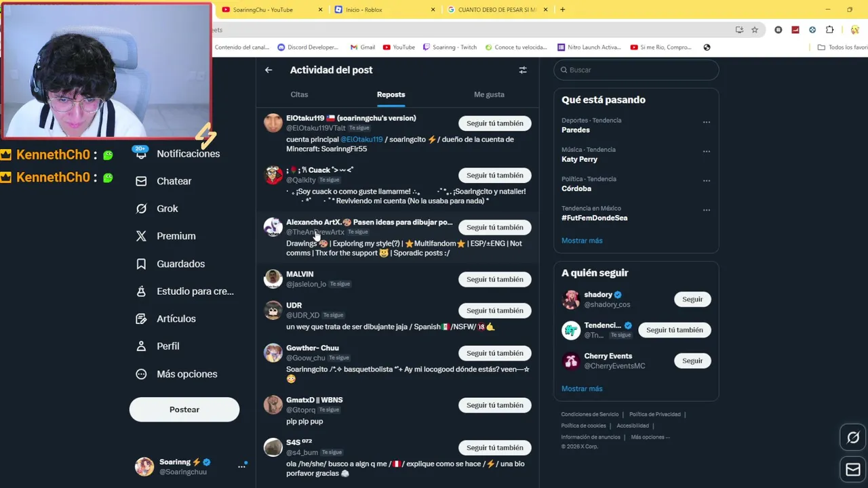Click the Postear button
This screenshot has width=868, height=488.
[x=184, y=409]
